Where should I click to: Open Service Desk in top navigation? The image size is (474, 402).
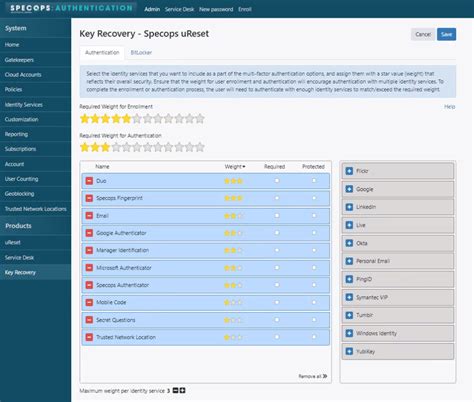tap(179, 9)
